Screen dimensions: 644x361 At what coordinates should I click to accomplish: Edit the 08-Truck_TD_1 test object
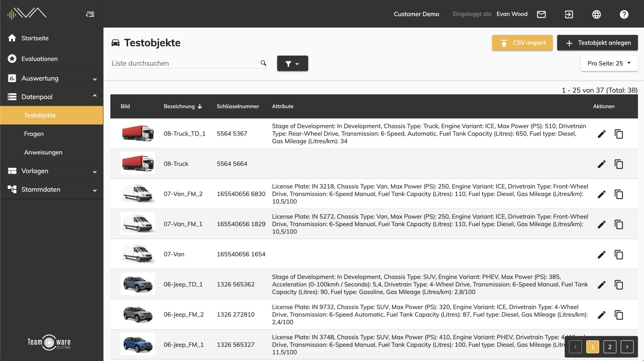[x=602, y=134]
